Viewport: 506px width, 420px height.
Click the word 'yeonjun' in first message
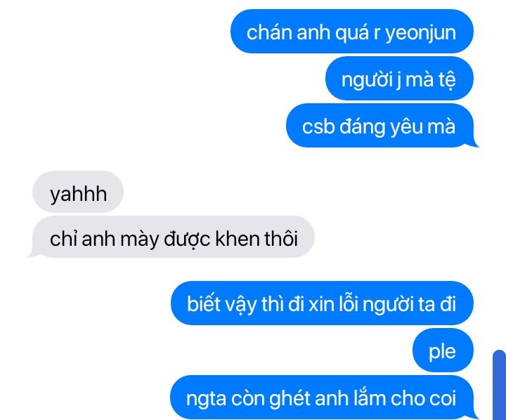click(x=420, y=33)
